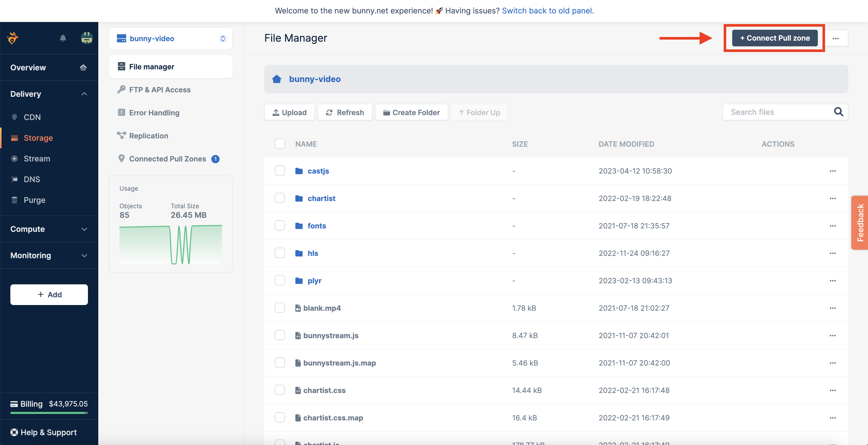Click the blank.mp4 file icon
The height and width of the screenshot is (445, 868).
click(298, 308)
